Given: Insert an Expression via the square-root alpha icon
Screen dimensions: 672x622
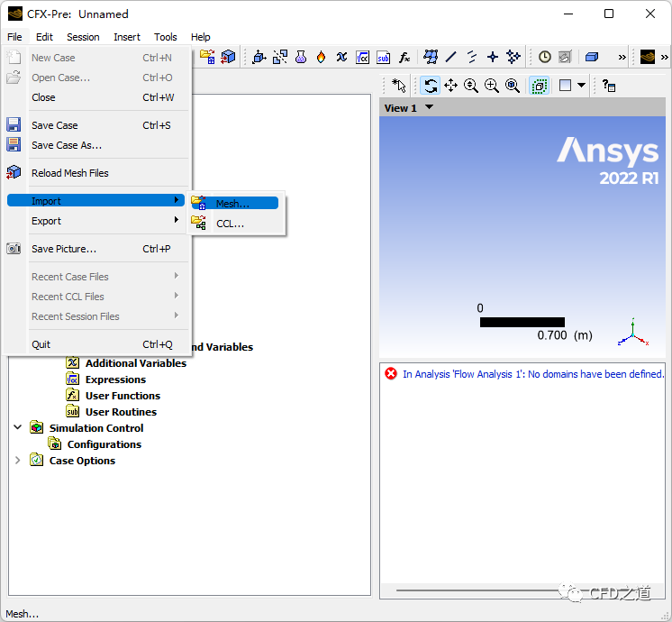Looking at the screenshot, I should click(362, 57).
